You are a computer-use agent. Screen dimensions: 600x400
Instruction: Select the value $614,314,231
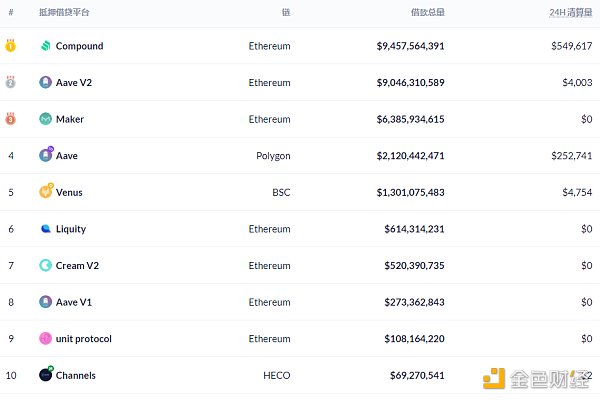click(414, 229)
